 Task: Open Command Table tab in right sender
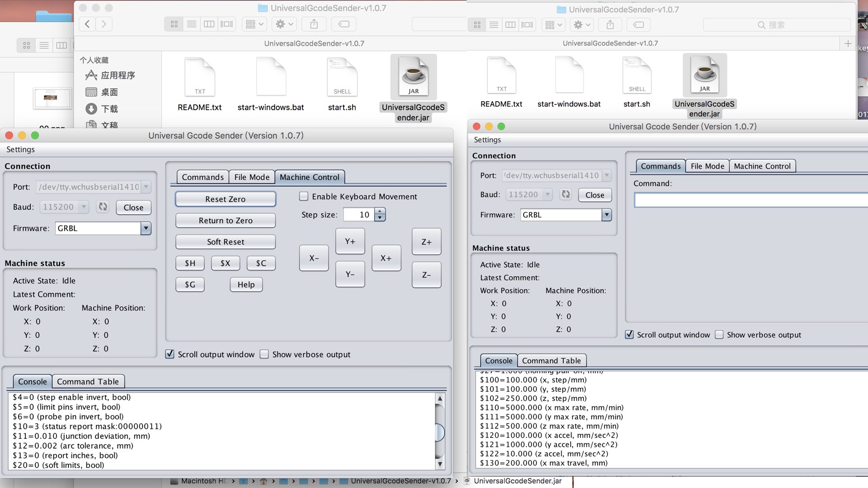pyautogui.click(x=552, y=361)
